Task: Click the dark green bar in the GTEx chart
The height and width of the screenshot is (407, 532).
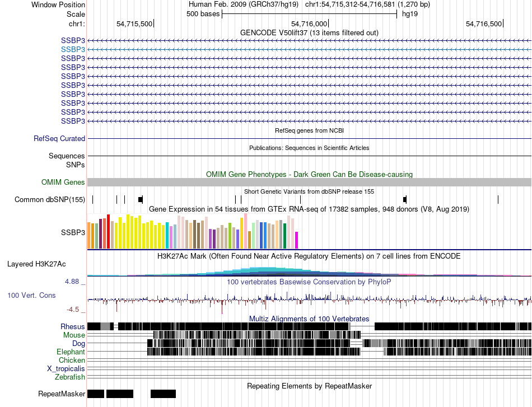Action: click(x=284, y=236)
